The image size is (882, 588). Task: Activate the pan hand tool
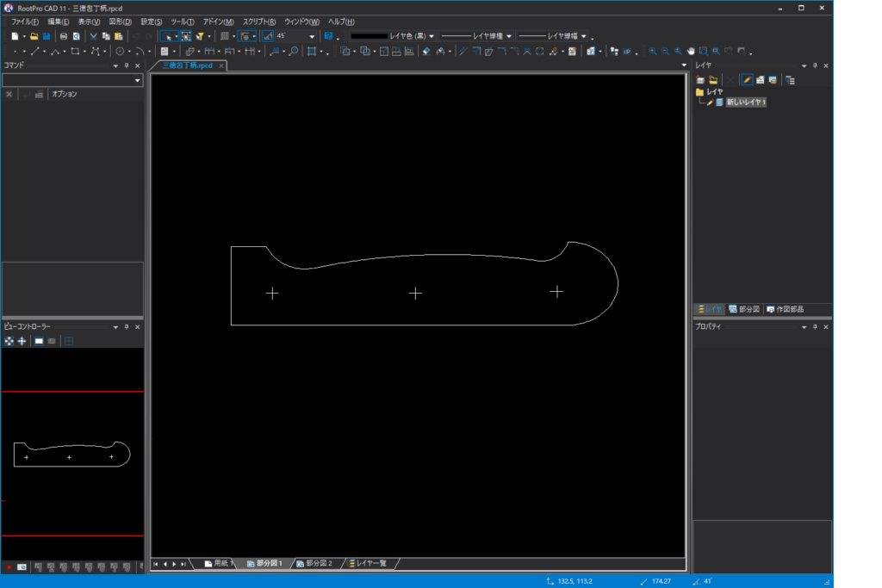point(691,52)
